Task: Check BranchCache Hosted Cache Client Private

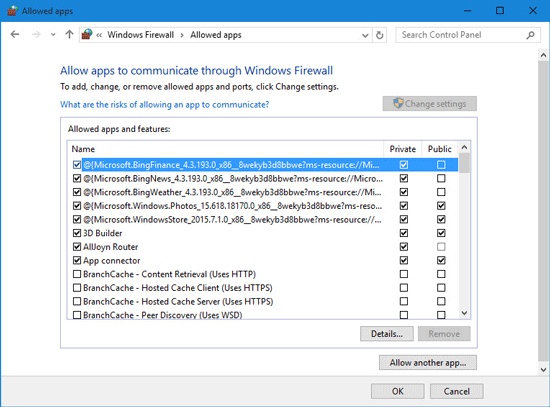Action: click(x=404, y=288)
